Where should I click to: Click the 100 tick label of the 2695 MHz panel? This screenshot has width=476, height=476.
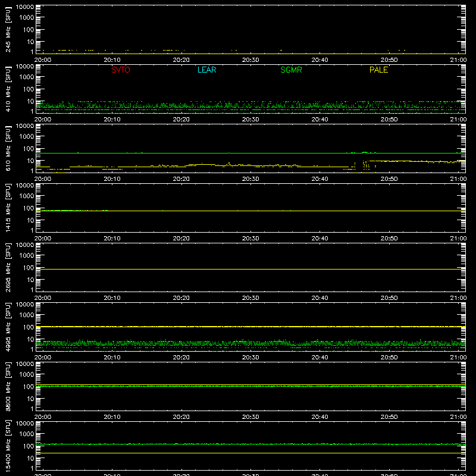[x=29, y=268]
